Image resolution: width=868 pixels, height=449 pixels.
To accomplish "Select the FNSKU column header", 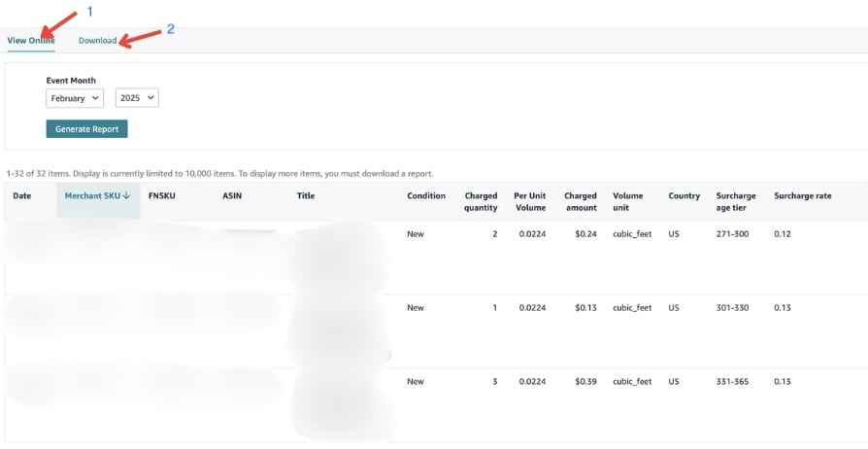I will point(162,196).
